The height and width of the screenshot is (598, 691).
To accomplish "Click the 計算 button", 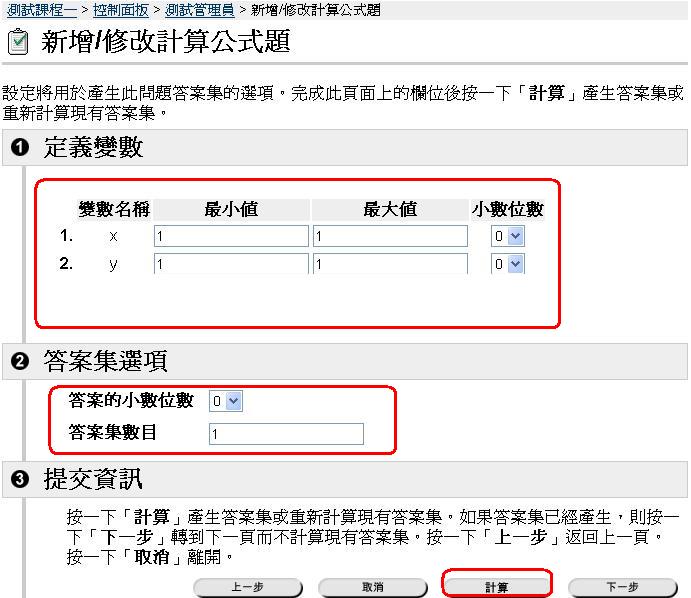I will click(496, 587).
